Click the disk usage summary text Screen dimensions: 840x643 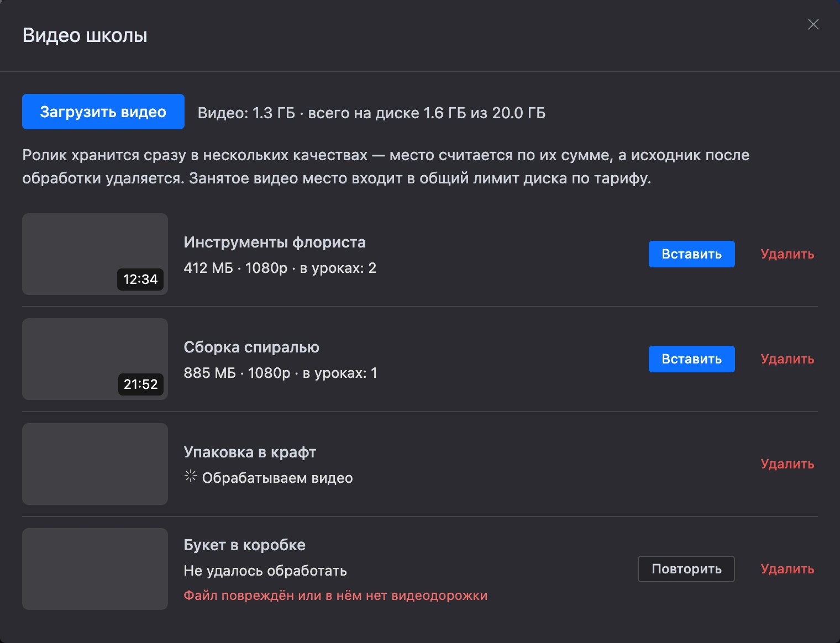click(x=371, y=113)
